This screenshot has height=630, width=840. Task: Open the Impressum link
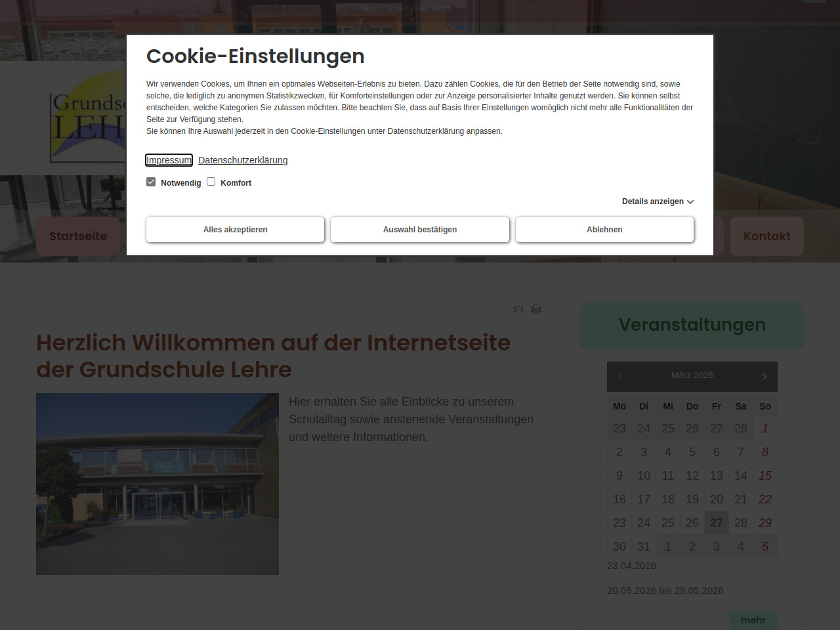pyautogui.click(x=169, y=160)
